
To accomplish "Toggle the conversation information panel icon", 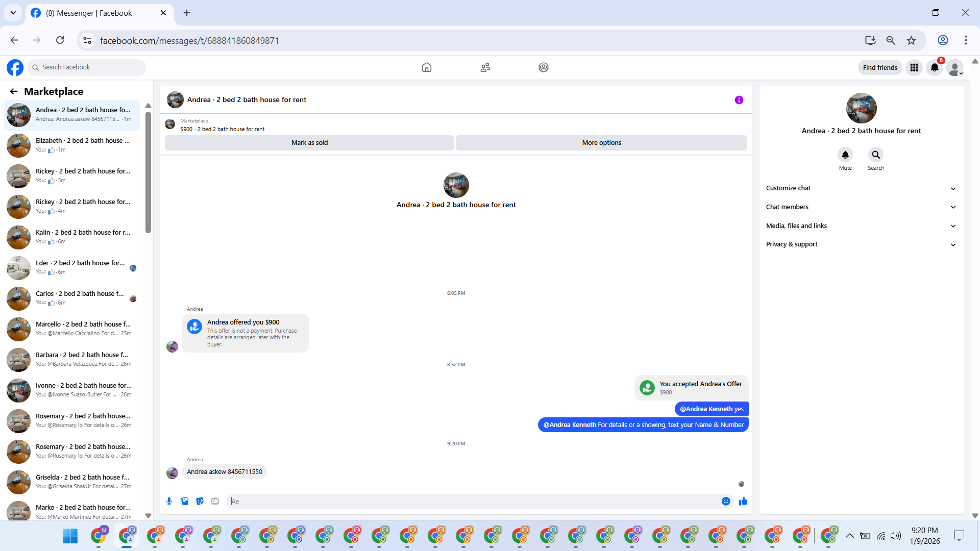I will (x=739, y=100).
